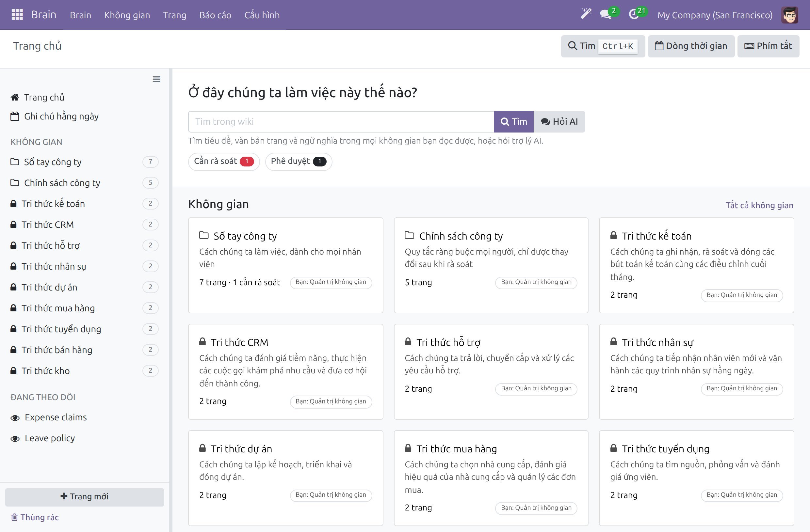Open the Không gian navbar menu
Image resolution: width=810 pixels, height=532 pixels.
[x=127, y=15]
